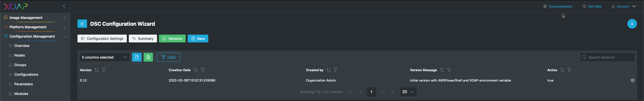
Task: Sort by Creation Date column
Action: (195, 70)
